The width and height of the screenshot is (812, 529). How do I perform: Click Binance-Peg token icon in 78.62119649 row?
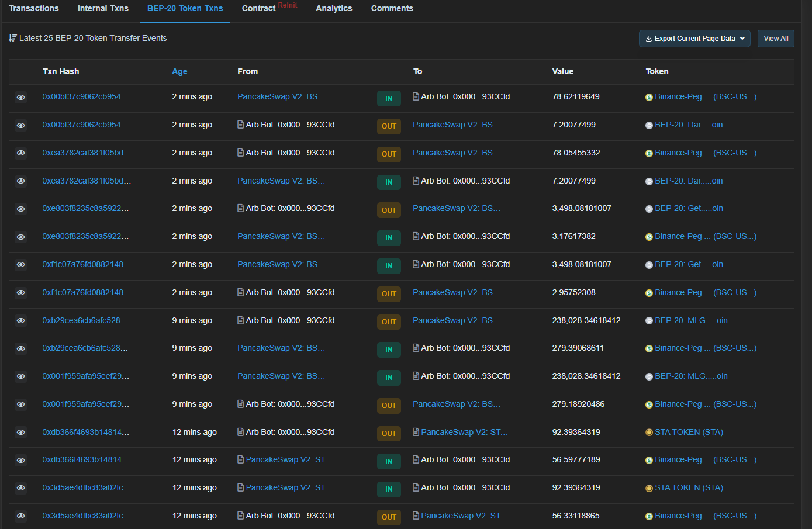click(649, 98)
